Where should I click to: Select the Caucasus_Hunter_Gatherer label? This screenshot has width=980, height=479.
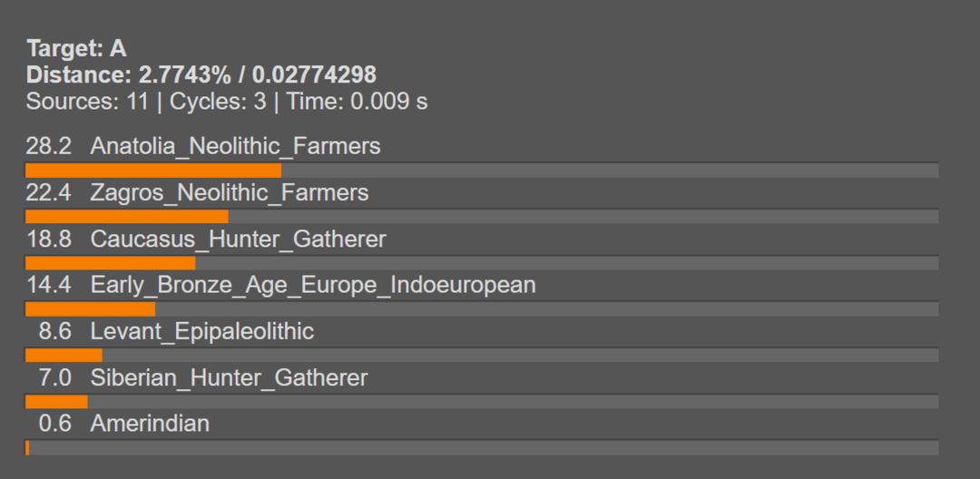[x=238, y=239]
